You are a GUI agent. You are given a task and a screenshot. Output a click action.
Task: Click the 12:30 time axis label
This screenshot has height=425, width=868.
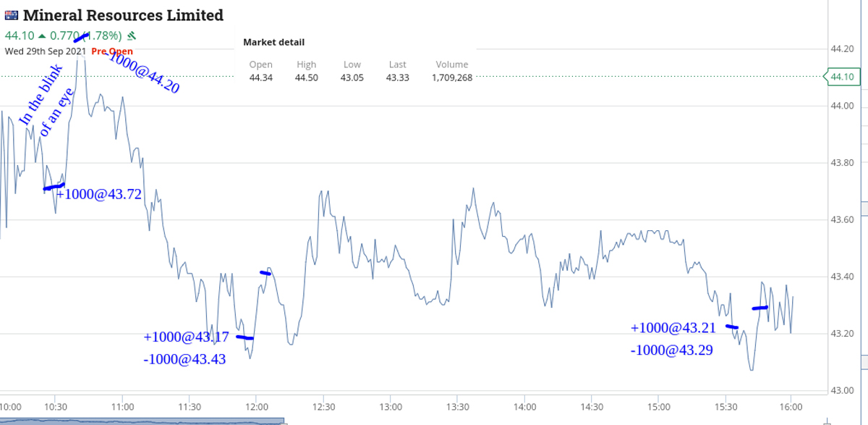click(323, 408)
